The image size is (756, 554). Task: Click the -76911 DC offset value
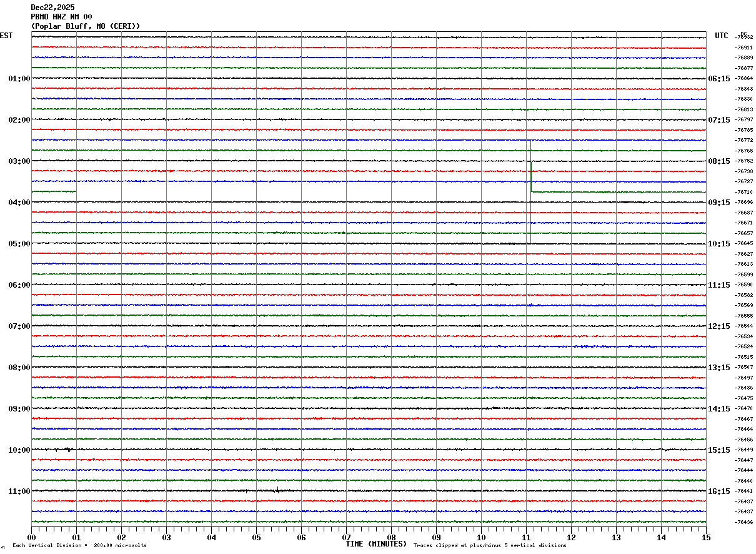744,48
